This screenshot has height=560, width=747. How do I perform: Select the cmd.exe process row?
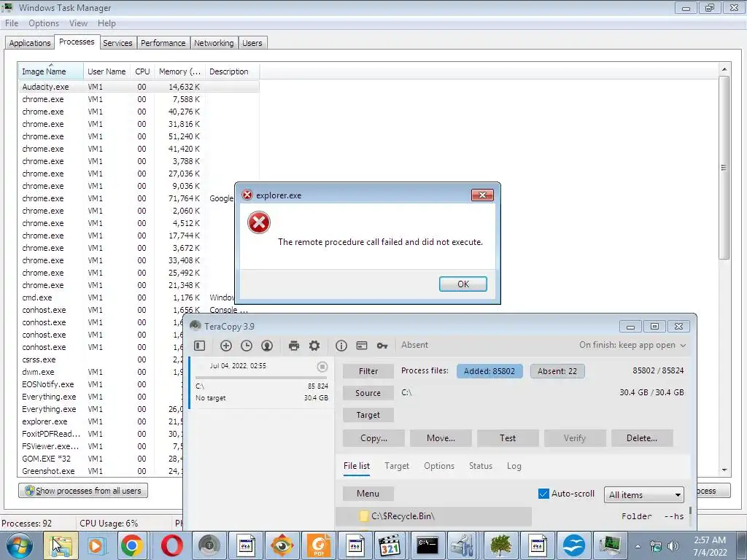click(139, 297)
